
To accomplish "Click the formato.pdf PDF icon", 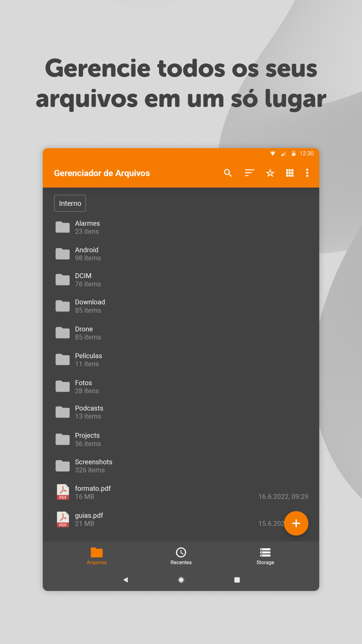I will click(63, 492).
